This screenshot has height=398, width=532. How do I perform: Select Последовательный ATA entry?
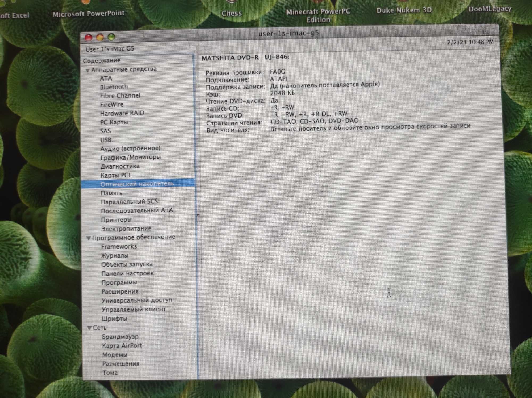tap(137, 211)
